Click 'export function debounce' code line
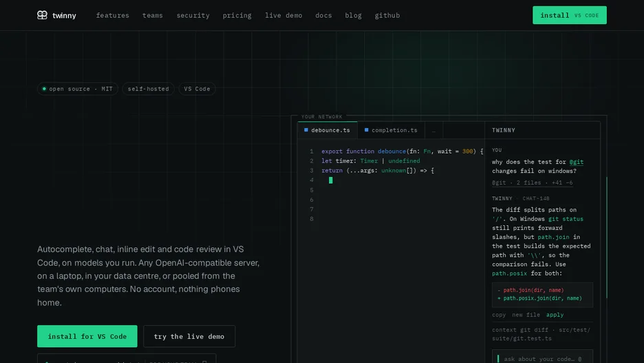644x363 pixels. [x=402, y=152]
